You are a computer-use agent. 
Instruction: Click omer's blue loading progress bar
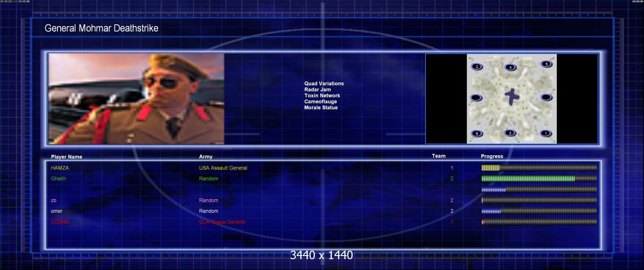(x=539, y=211)
